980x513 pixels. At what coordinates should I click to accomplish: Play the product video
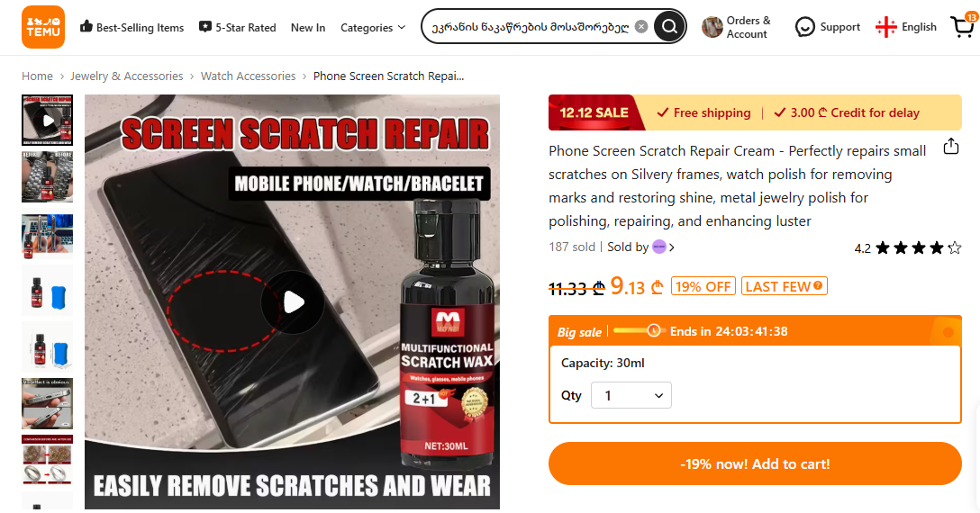click(x=293, y=302)
